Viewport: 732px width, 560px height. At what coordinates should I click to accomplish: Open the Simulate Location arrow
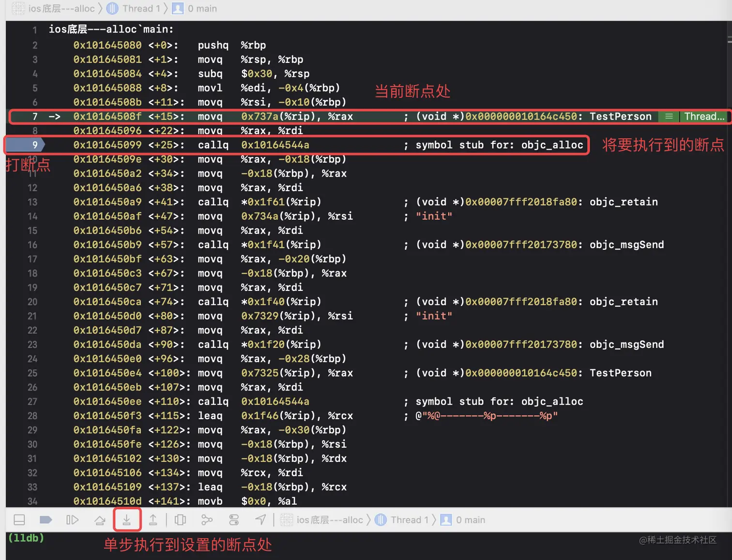(x=260, y=520)
